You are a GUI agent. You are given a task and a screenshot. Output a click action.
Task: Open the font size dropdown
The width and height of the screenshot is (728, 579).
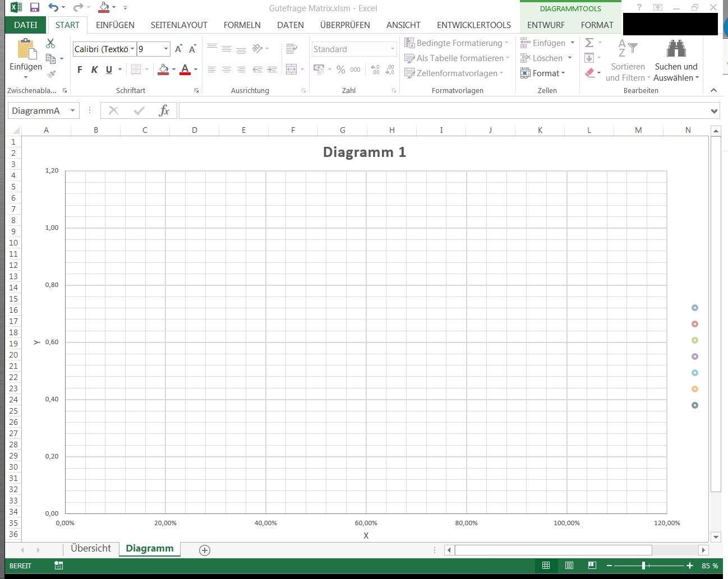[x=165, y=49]
